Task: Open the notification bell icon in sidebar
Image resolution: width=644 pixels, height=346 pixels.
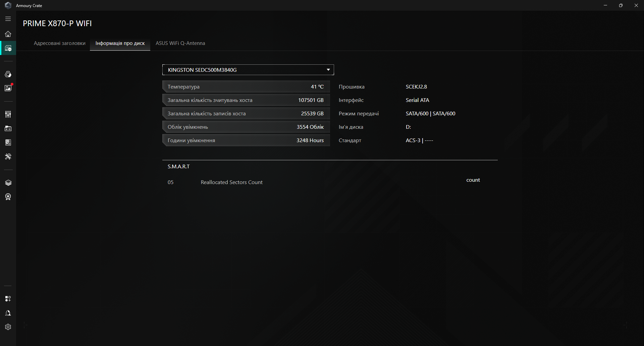Action: (8, 313)
